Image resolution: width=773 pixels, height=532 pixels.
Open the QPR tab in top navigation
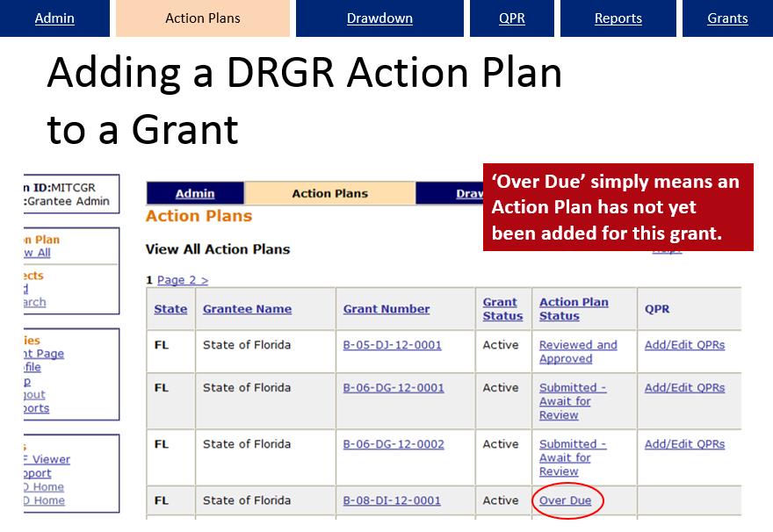(511, 18)
